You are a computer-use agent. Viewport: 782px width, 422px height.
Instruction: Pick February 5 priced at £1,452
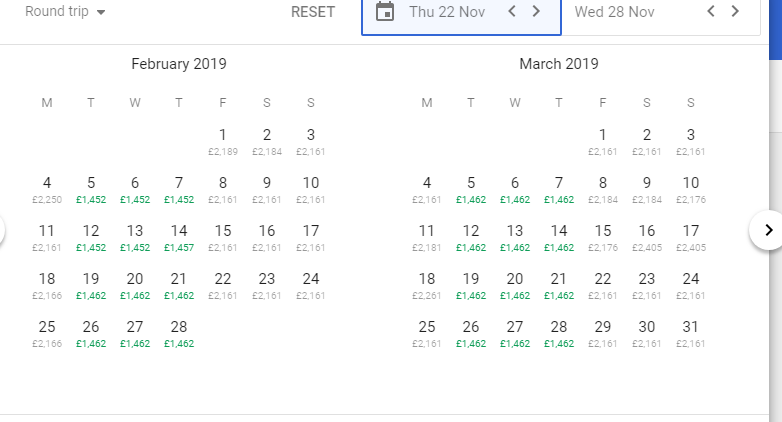pos(91,189)
